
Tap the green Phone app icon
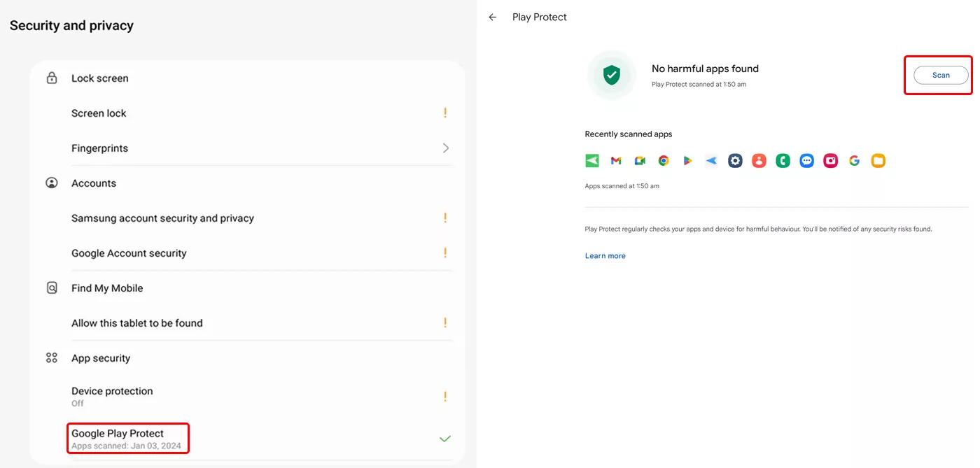783,161
